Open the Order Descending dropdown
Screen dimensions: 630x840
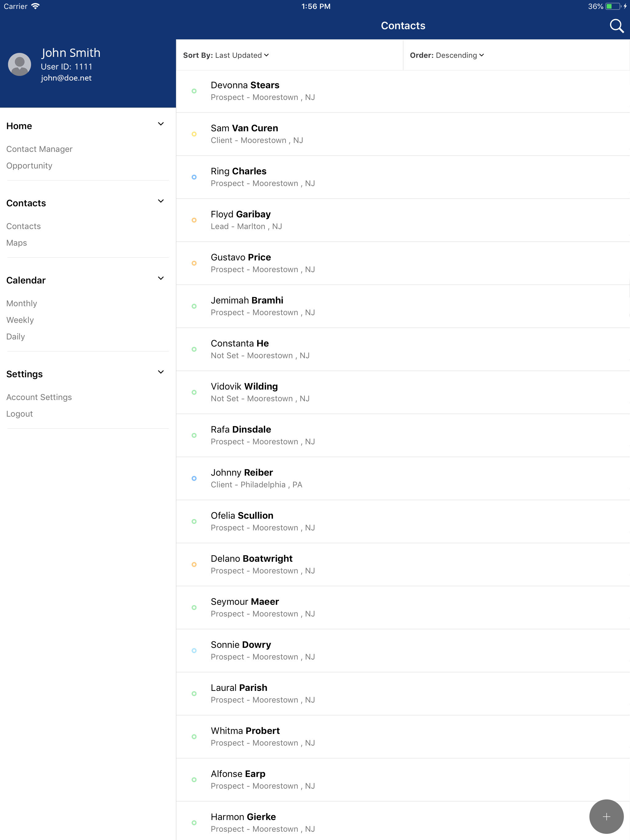[446, 55]
